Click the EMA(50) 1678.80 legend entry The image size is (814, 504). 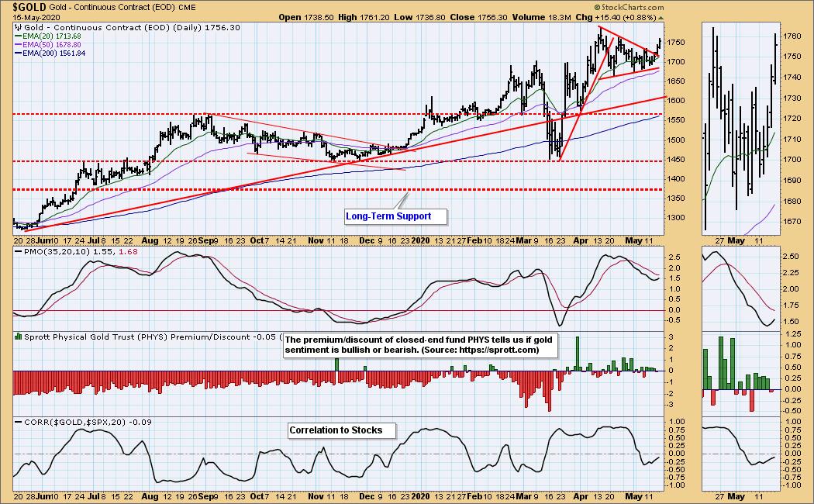coord(48,45)
